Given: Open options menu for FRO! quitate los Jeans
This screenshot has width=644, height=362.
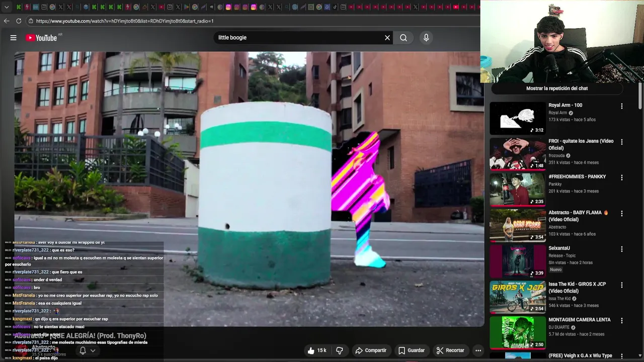Looking at the screenshot, I should tap(622, 142).
